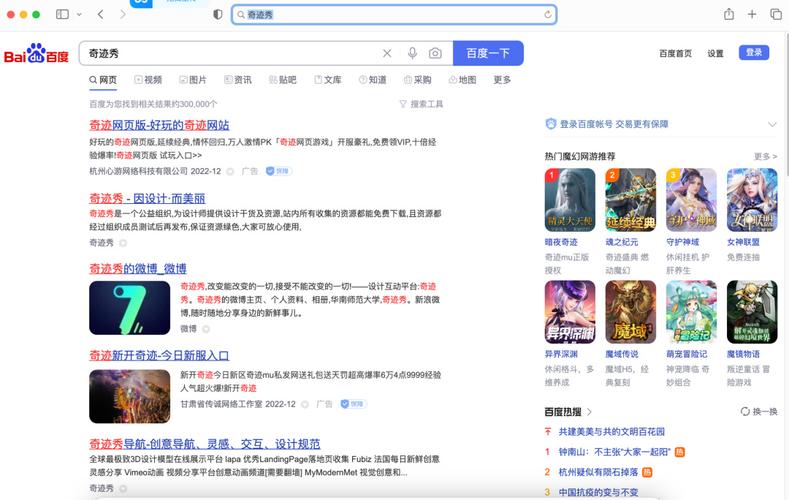Image resolution: width=789 pixels, height=500 pixels.
Task: Open the 暗夜奇迹 game icon
Action: pos(570,200)
